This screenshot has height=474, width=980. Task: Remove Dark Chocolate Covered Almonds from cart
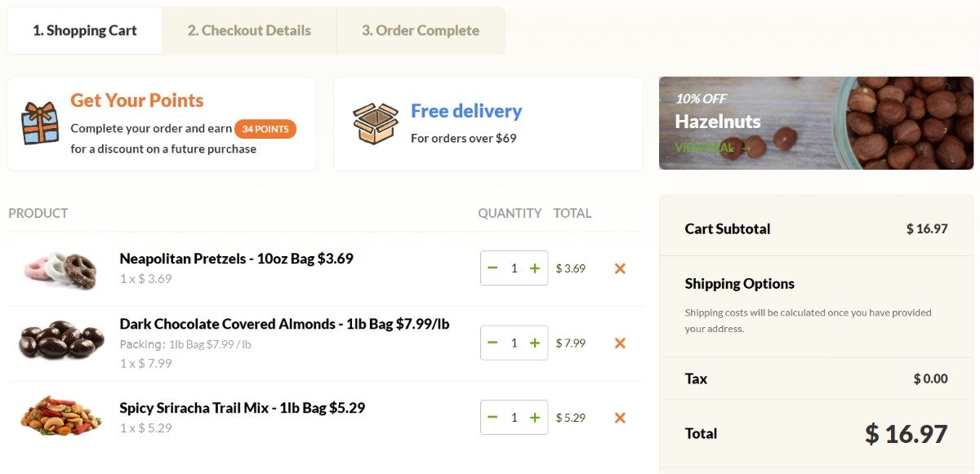click(x=620, y=343)
